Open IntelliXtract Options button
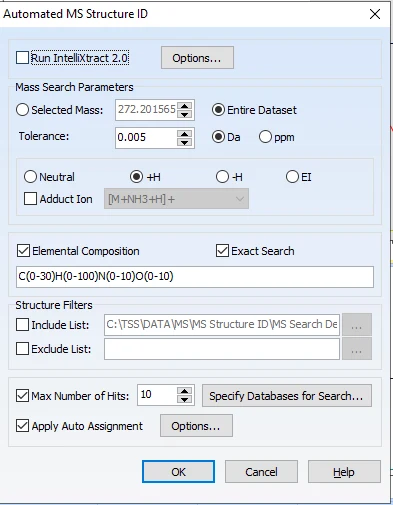The width and height of the screenshot is (393, 505). click(197, 58)
